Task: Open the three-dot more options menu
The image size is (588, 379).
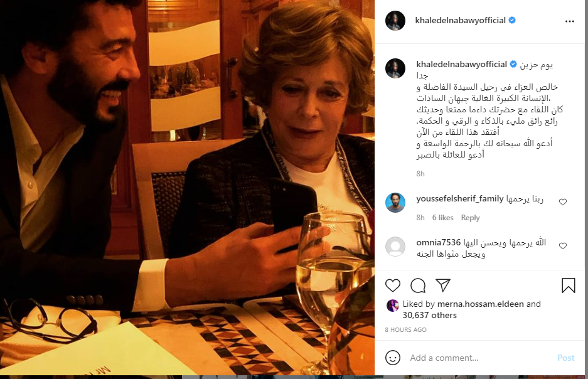Action: (569, 21)
